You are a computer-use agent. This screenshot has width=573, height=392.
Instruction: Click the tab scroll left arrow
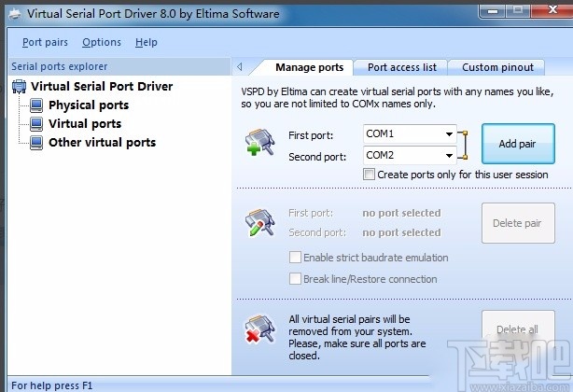240,67
